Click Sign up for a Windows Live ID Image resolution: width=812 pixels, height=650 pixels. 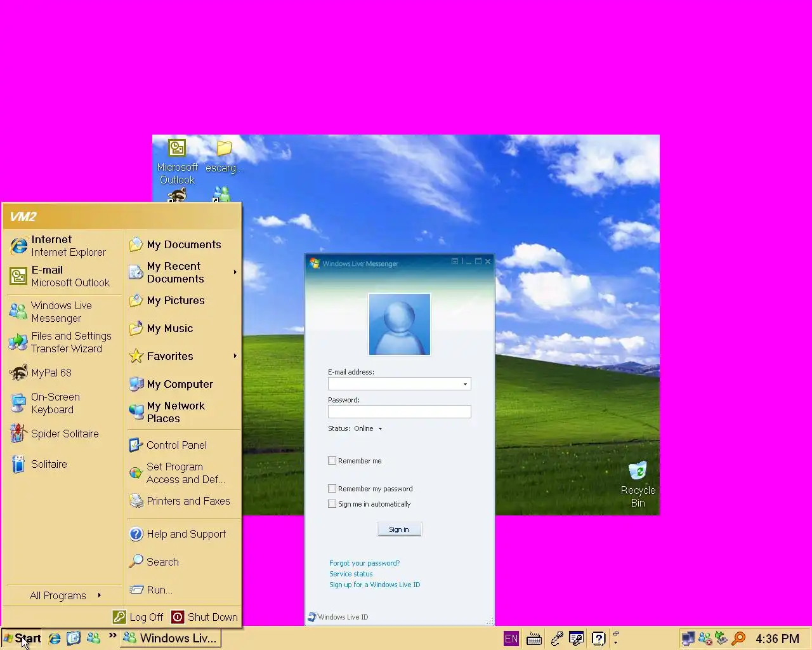click(374, 585)
